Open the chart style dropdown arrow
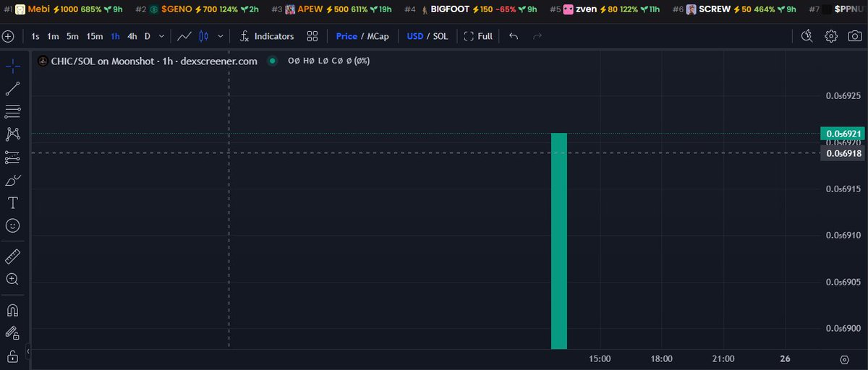868x370 pixels. coord(220,36)
